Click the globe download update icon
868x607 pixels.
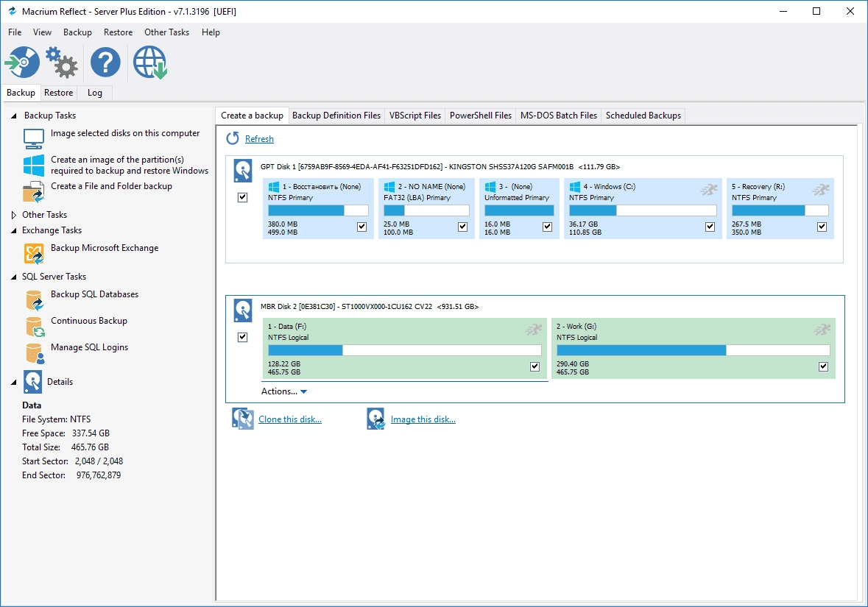(x=150, y=62)
